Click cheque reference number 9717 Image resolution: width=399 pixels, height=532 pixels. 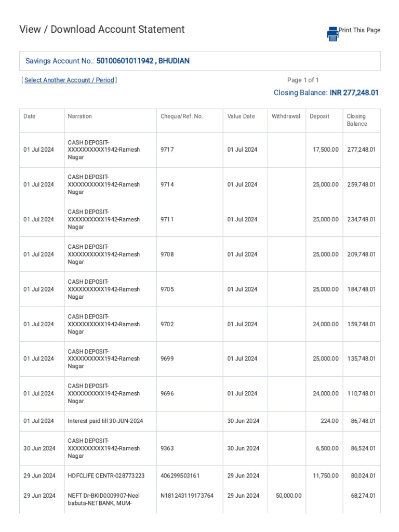(167, 150)
